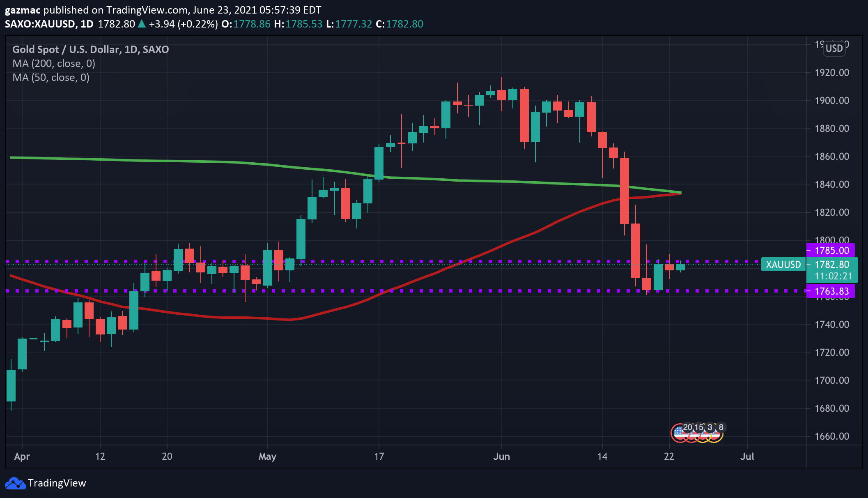Screen dimensions: 868x498
Task: Click the green XAUUSD symbol price tag
Action: click(x=783, y=264)
